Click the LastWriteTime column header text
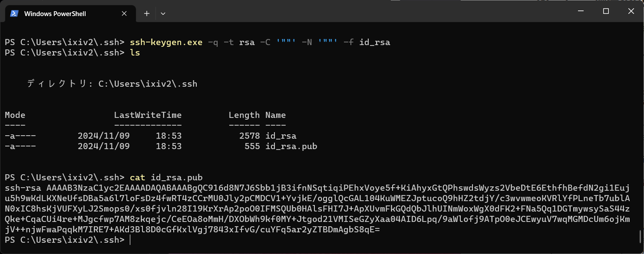 point(148,115)
